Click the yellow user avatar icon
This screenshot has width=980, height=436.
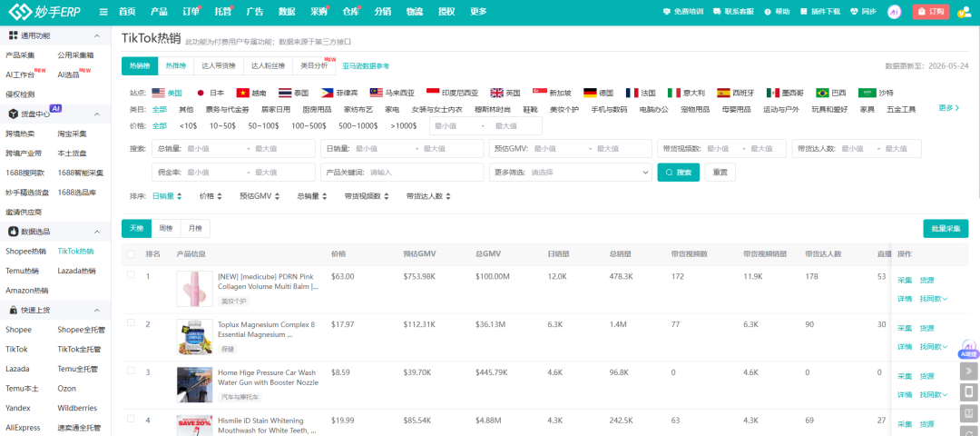(963, 12)
